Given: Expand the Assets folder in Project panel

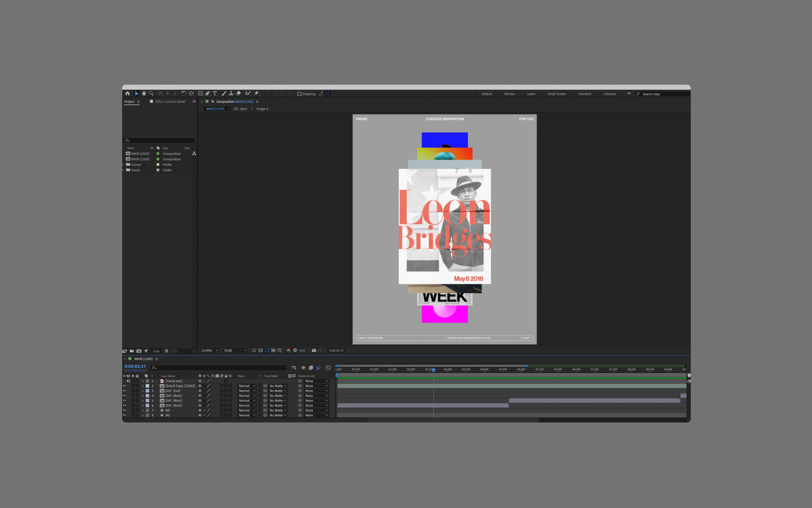Looking at the screenshot, I should point(123,170).
